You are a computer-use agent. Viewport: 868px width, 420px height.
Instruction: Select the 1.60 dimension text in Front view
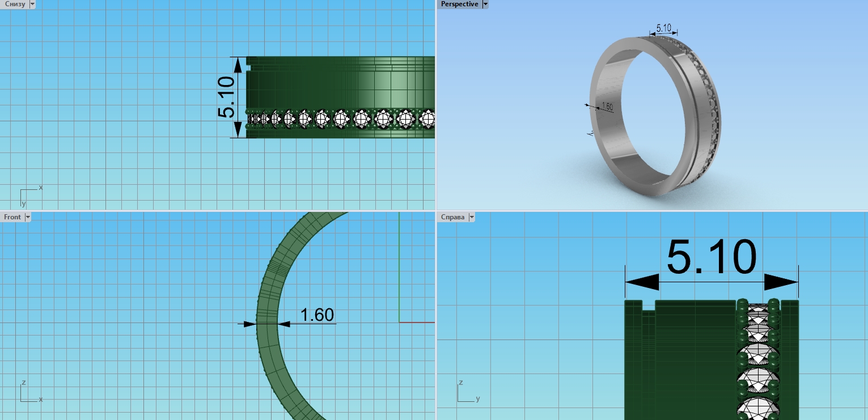pyautogui.click(x=316, y=315)
